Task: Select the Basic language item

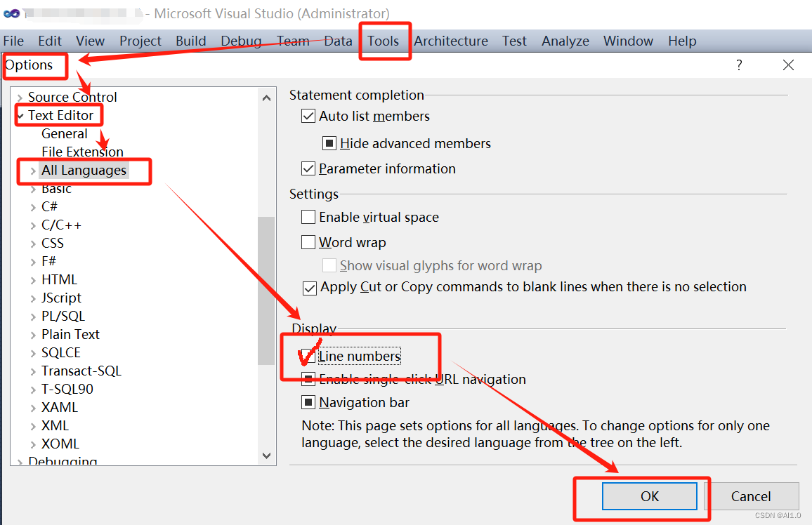Action: (56, 189)
